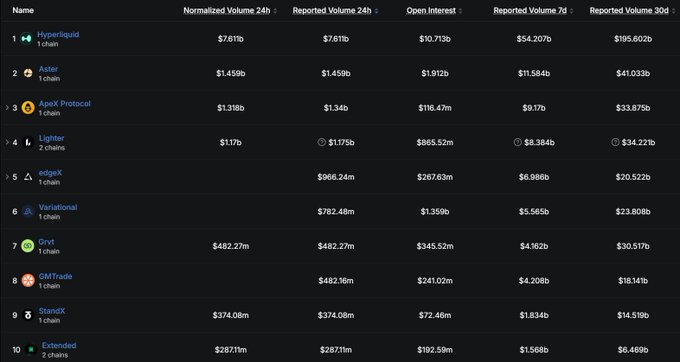Click ApeX reported volume $1.34b
The image size is (680, 362).
pos(336,108)
